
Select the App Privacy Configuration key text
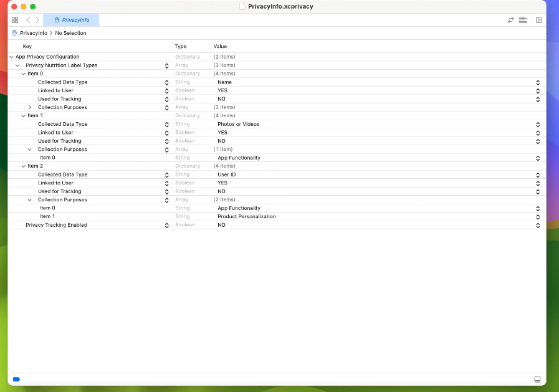[x=47, y=57]
